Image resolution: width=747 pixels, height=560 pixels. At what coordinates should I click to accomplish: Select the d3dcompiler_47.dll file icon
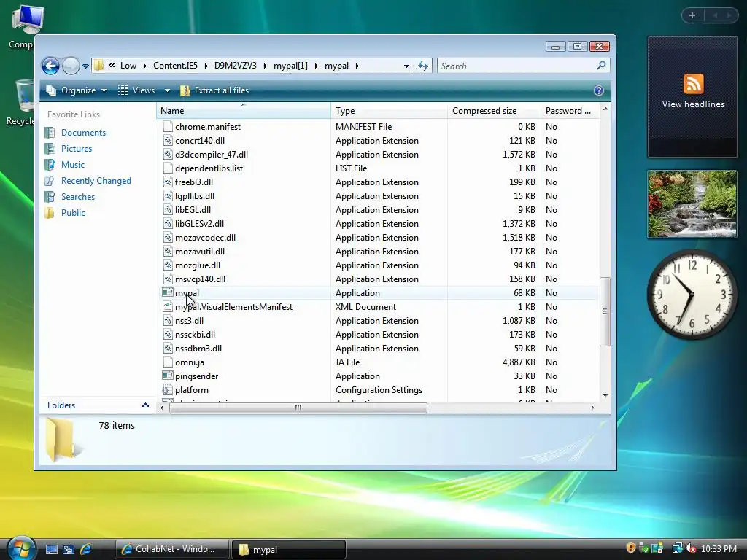167,155
